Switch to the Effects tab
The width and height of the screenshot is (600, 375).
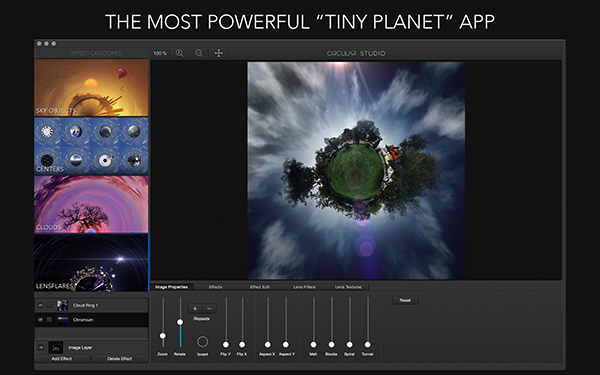215,287
